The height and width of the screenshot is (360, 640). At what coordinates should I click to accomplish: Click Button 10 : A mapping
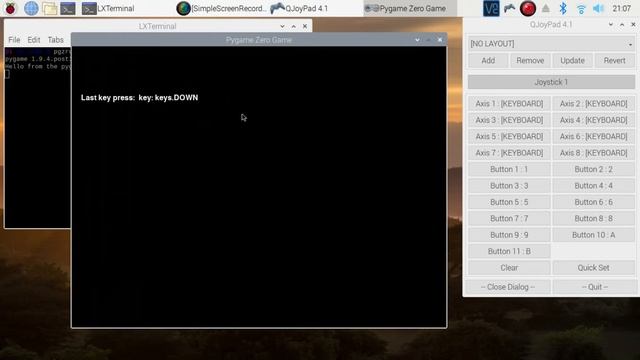click(593, 235)
